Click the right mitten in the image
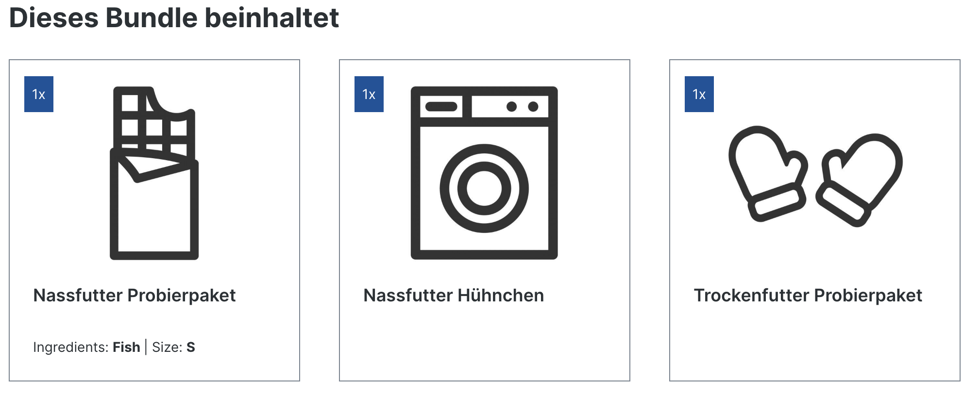Viewport: 980px width, 397px height. (x=859, y=180)
